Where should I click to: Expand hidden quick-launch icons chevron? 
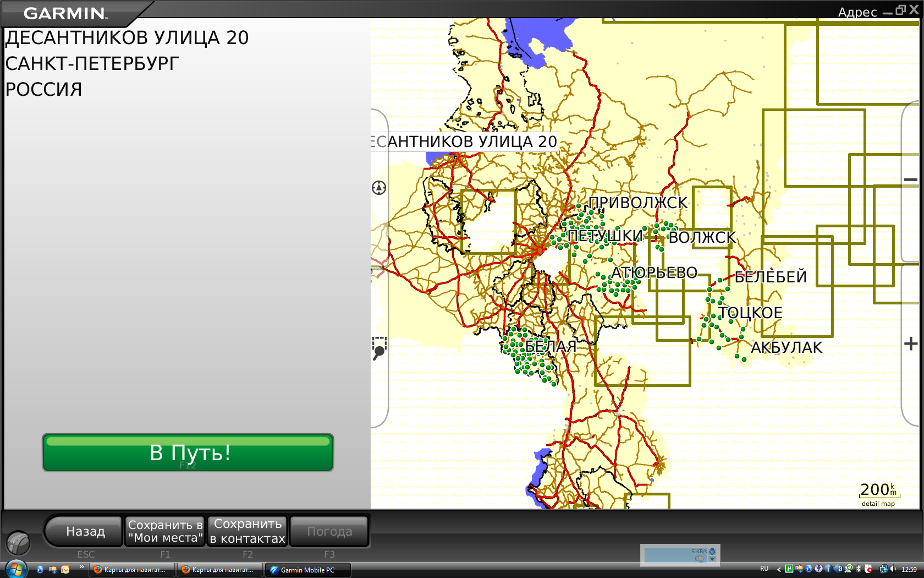(81, 567)
